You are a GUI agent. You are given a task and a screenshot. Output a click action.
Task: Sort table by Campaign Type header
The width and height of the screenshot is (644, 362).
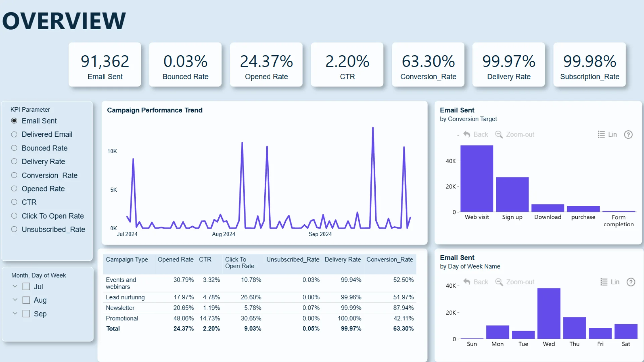pos(127,259)
